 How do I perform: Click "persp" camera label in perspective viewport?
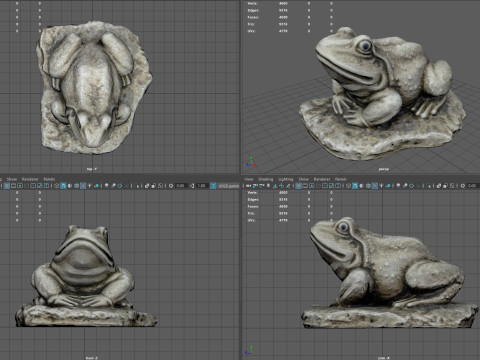[x=384, y=169]
